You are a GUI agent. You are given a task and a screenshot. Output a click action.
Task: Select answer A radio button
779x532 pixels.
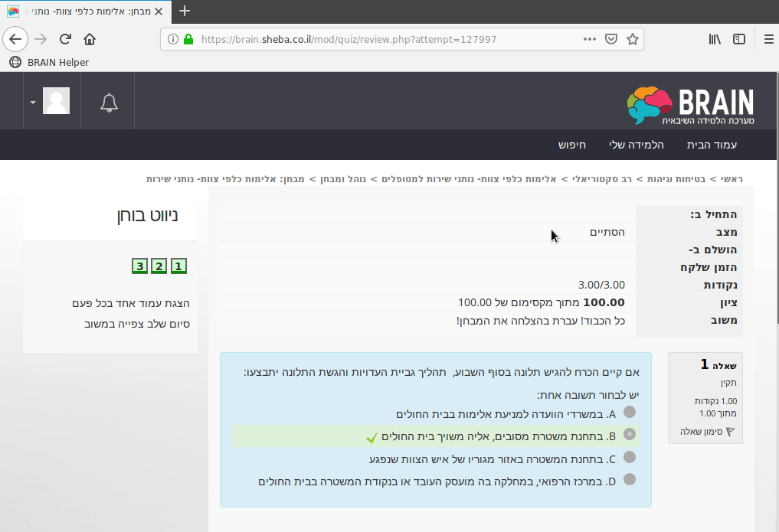click(x=630, y=413)
